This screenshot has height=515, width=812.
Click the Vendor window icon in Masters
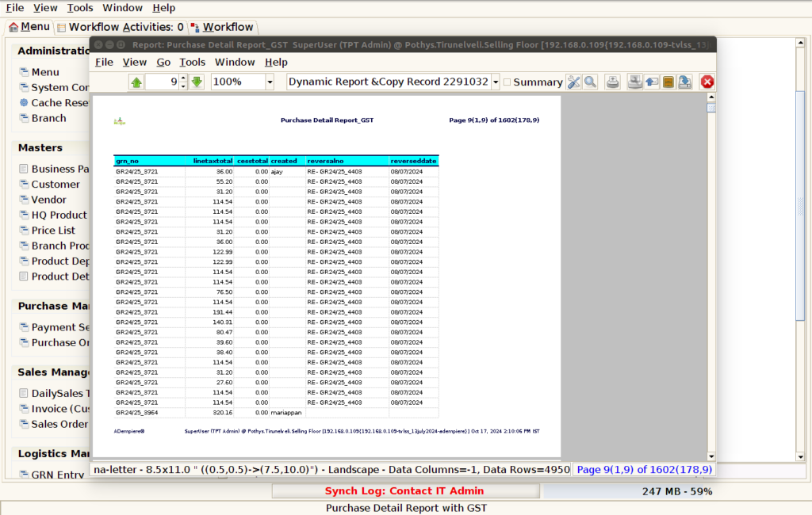(24, 200)
